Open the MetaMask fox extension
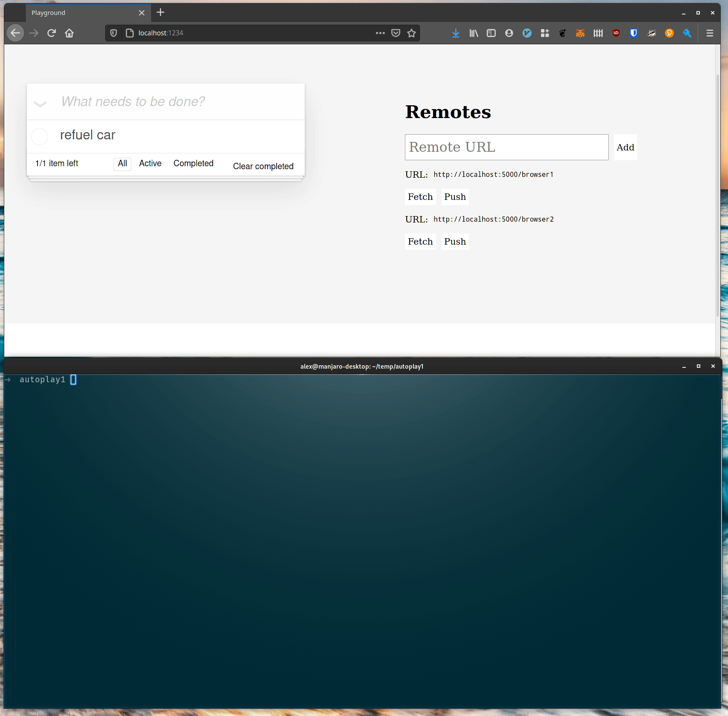 tap(580, 33)
